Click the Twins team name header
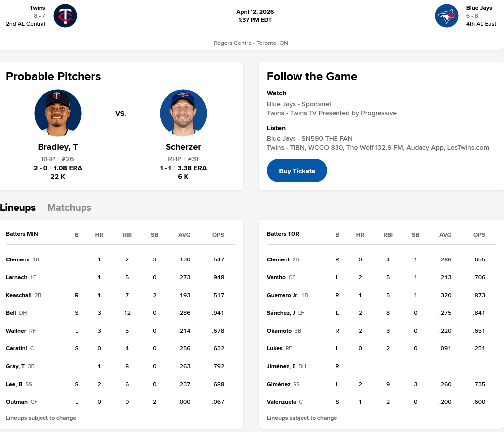Image resolution: width=504 pixels, height=432 pixels. click(37, 8)
